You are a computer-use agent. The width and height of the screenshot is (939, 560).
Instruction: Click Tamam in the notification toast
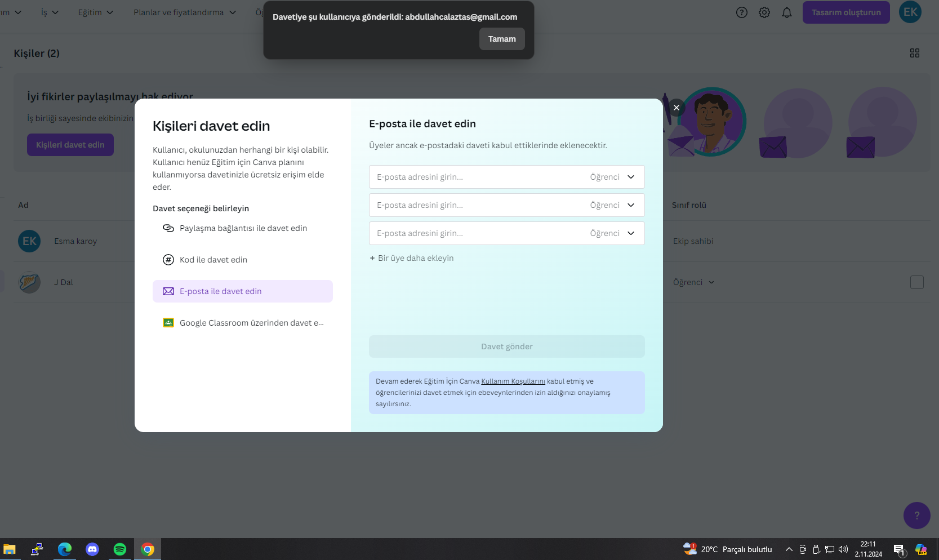502,39
